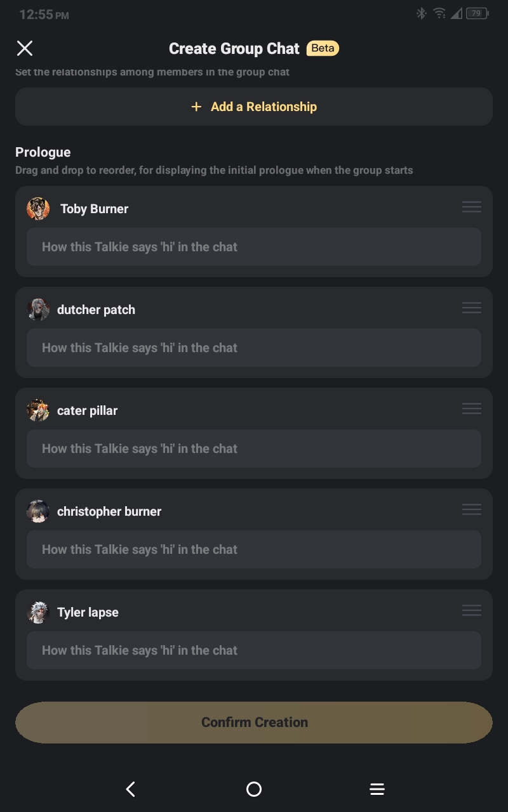Tap the reorder handle for cater pillar

point(472,409)
